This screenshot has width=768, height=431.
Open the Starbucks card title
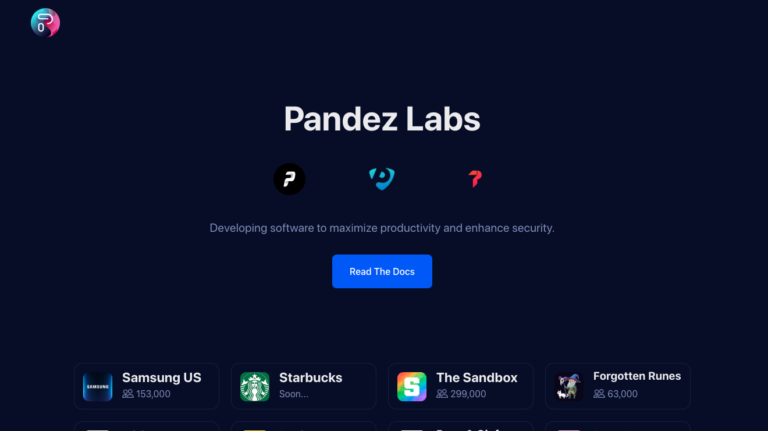[x=311, y=378]
